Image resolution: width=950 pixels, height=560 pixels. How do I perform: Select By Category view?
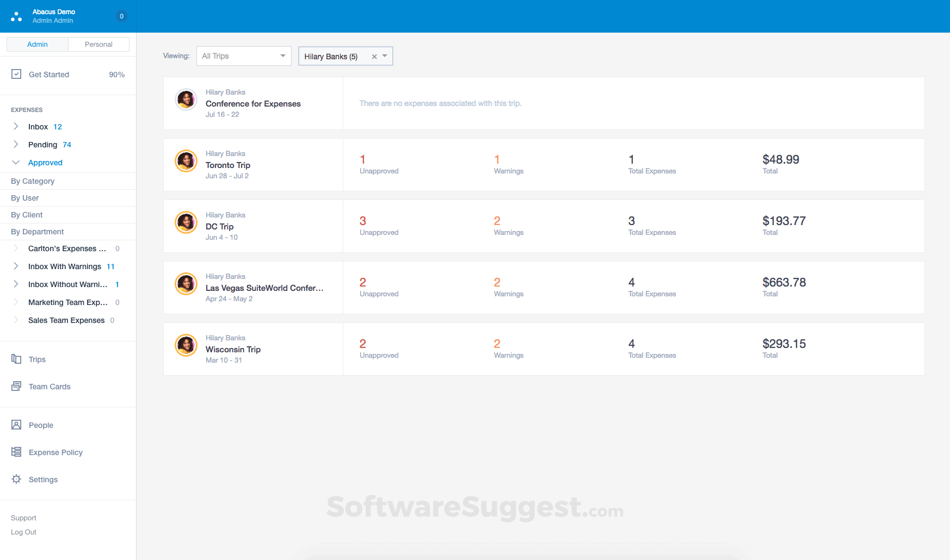[33, 181]
